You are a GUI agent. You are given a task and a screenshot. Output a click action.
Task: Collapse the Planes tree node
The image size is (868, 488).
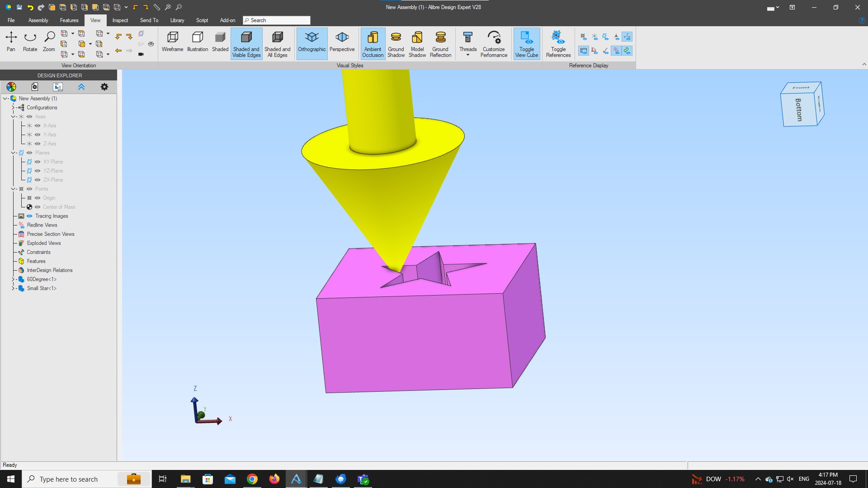13,153
